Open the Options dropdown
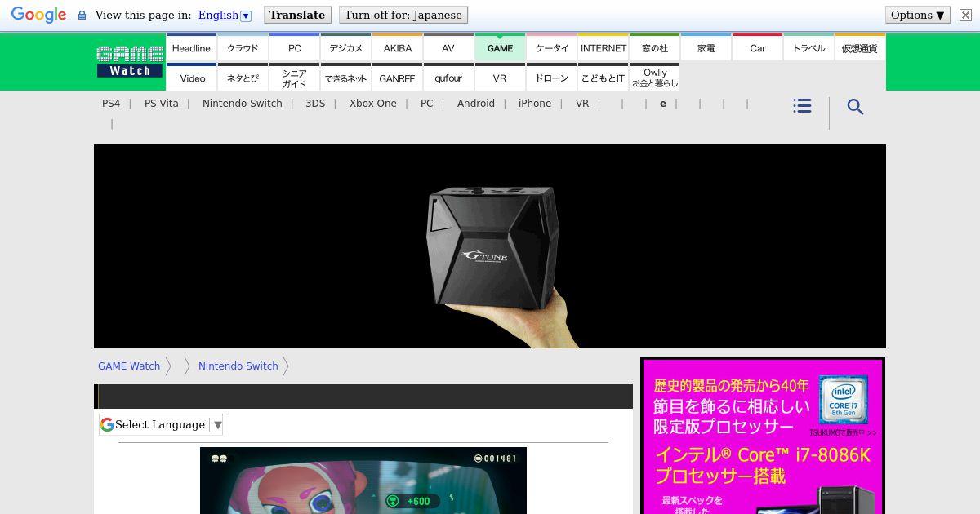Viewport: 980px width, 514px height. click(918, 15)
